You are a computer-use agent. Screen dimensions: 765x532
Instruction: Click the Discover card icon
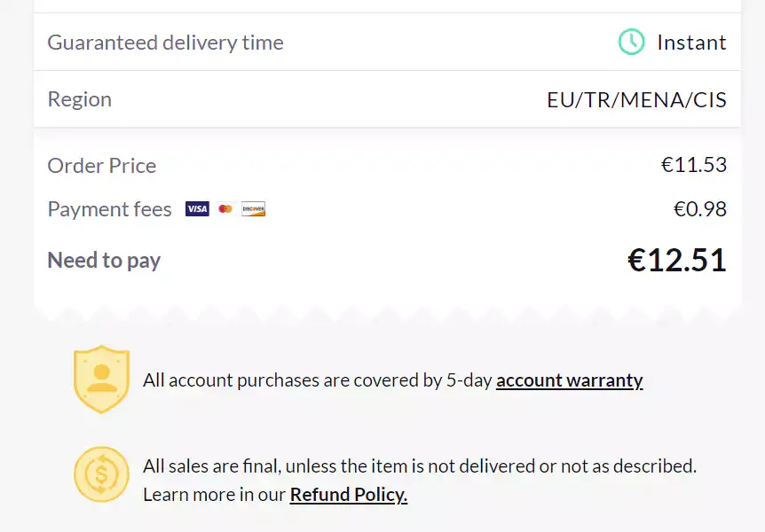coord(254,209)
